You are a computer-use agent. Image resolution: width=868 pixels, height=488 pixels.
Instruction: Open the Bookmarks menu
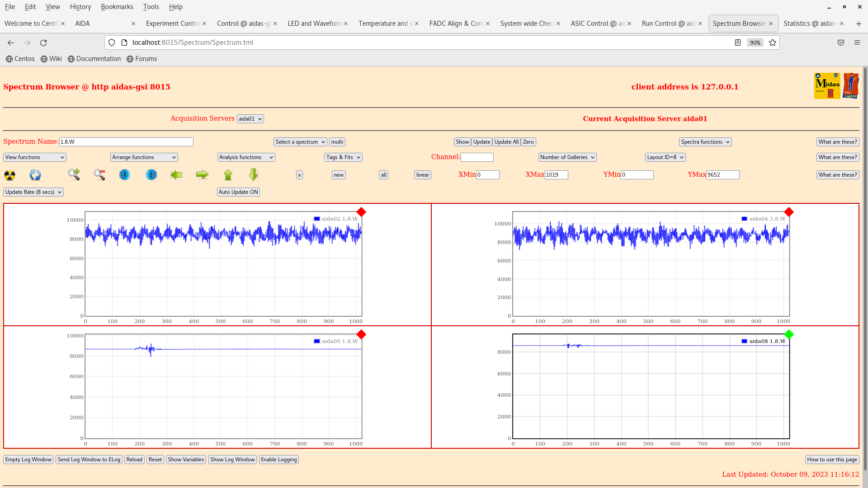point(117,7)
